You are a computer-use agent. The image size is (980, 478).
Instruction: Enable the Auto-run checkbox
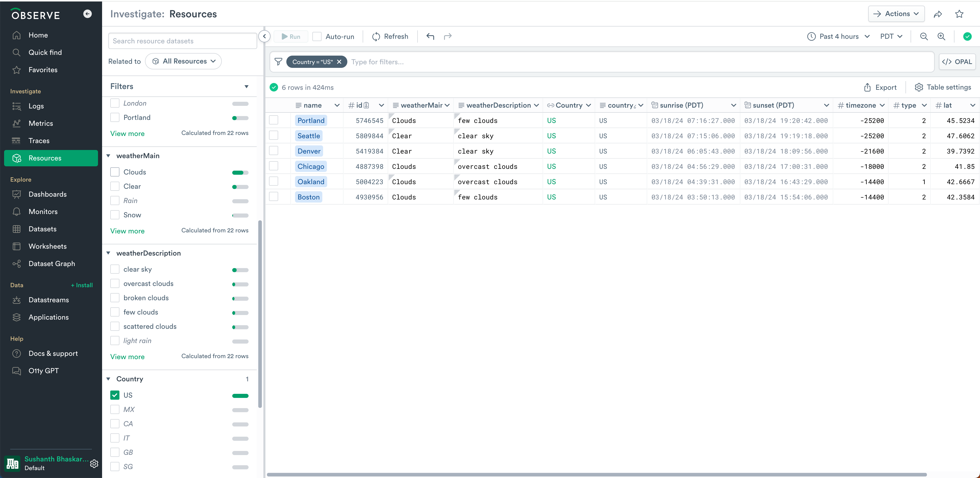click(317, 36)
